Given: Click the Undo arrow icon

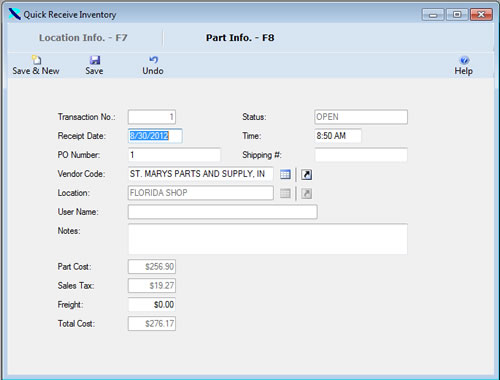Looking at the screenshot, I should pyautogui.click(x=153, y=60).
